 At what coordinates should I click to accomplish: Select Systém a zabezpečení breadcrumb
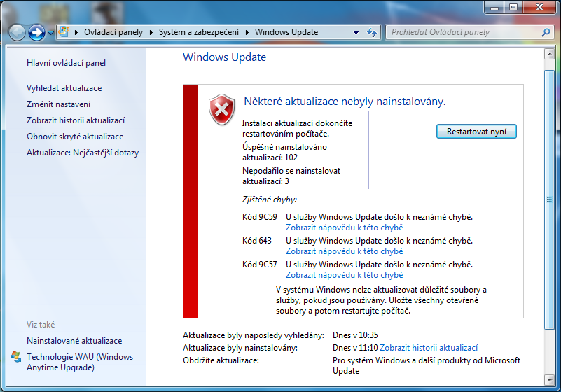tap(199, 32)
